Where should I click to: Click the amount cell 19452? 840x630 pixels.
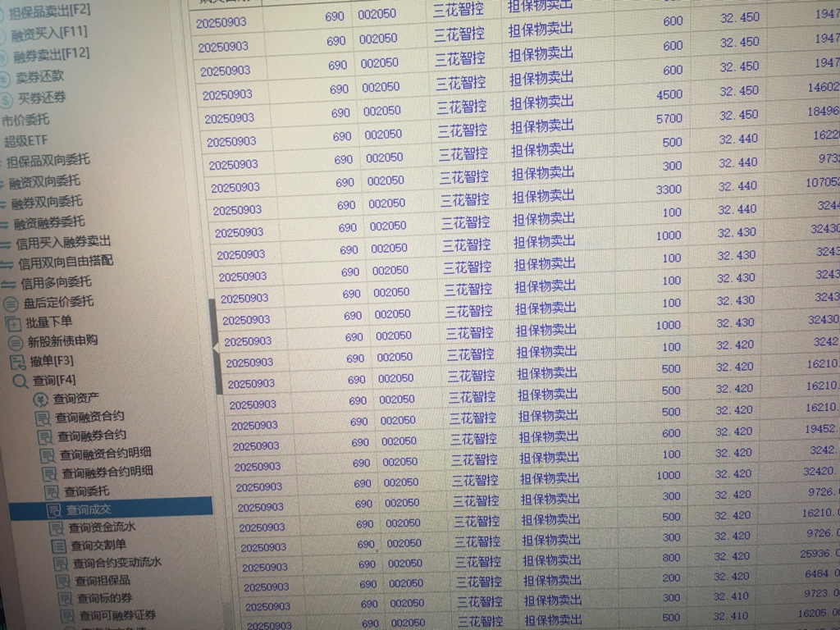(821, 428)
